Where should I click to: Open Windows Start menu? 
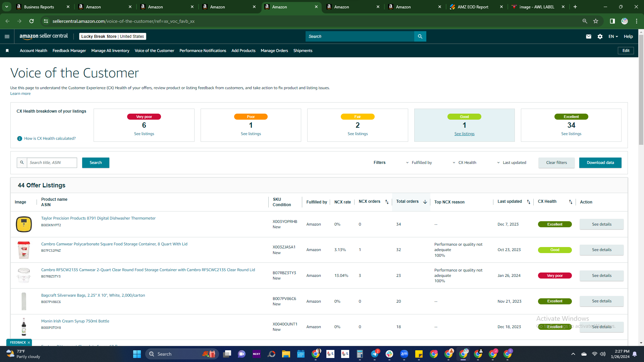click(137, 354)
